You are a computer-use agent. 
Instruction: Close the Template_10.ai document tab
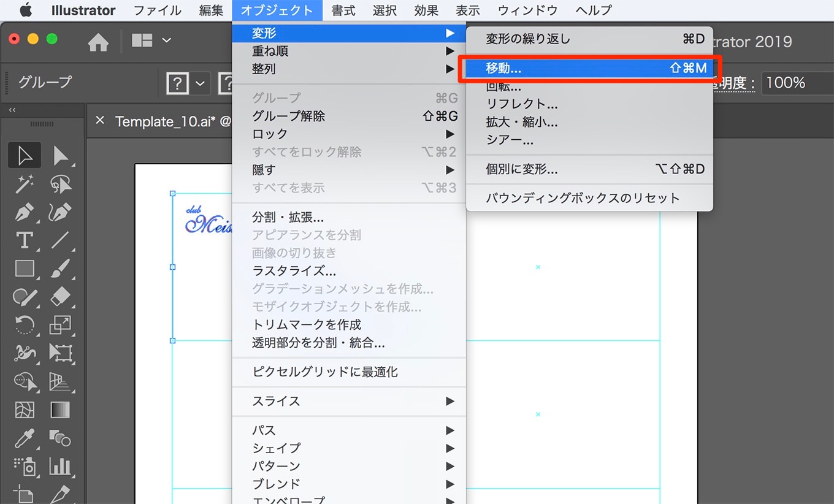(101, 121)
